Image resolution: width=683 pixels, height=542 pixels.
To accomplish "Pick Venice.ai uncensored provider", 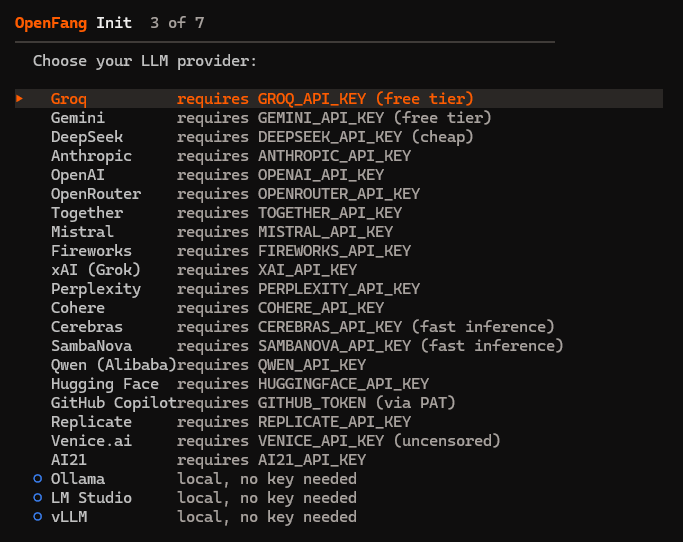I will coord(339,441).
